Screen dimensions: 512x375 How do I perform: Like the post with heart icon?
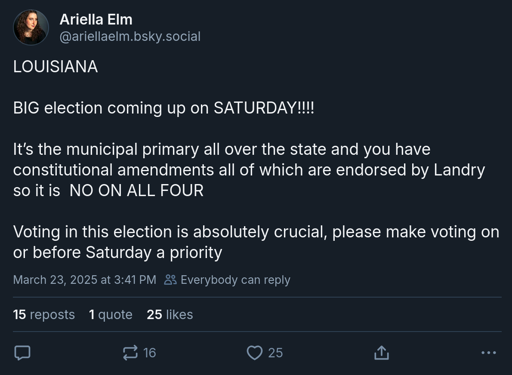(255, 353)
